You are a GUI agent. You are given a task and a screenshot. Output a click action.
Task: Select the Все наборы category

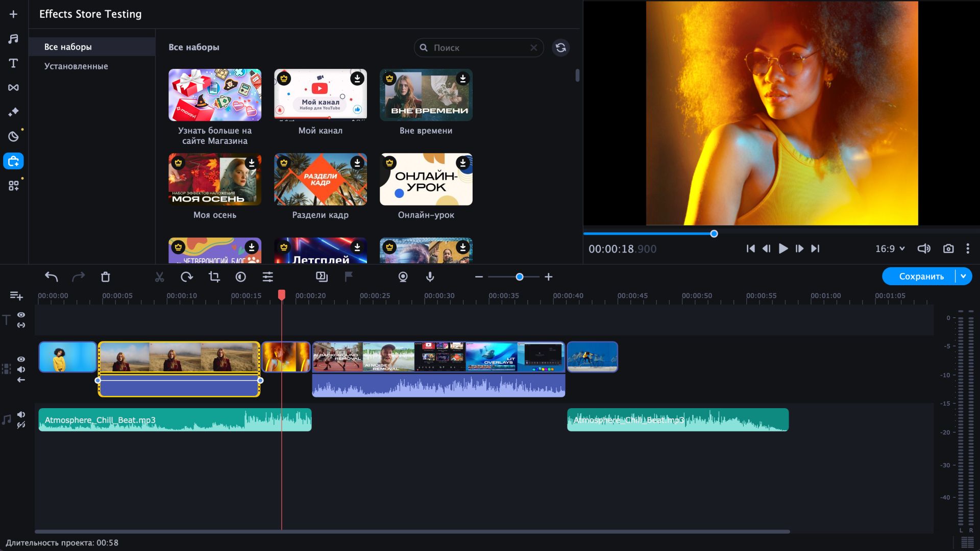tap(68, 47)
